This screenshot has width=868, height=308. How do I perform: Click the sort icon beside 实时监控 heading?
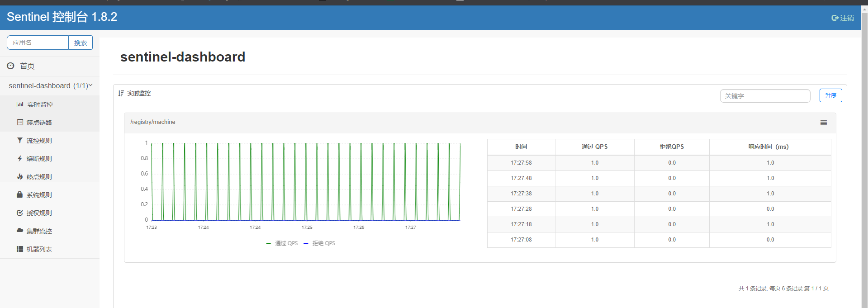pyautogui.click(x=121, y=93)
